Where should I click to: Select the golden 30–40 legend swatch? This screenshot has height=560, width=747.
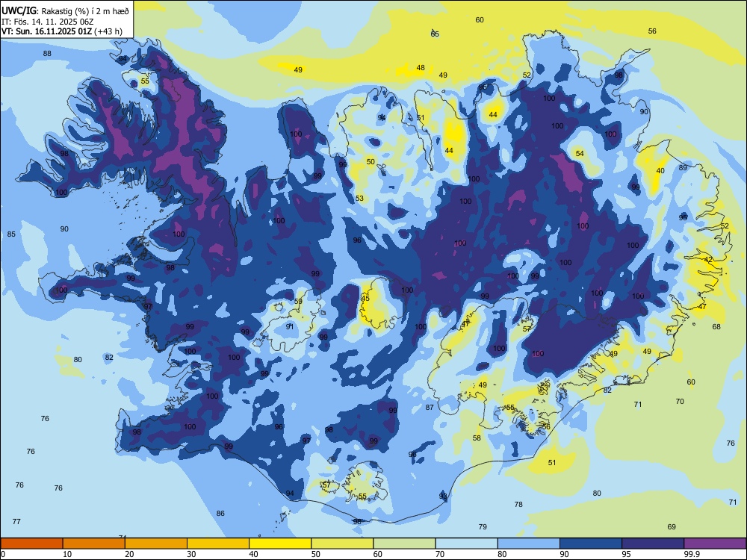pos(218,544)
